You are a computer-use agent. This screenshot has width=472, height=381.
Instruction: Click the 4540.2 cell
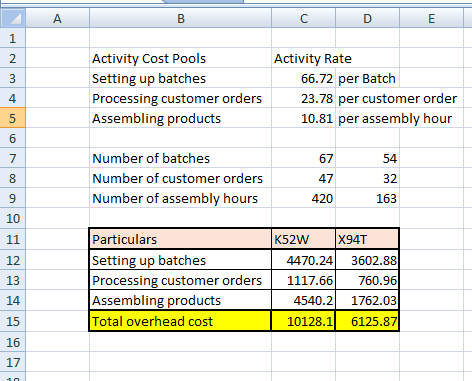(304, 300)
